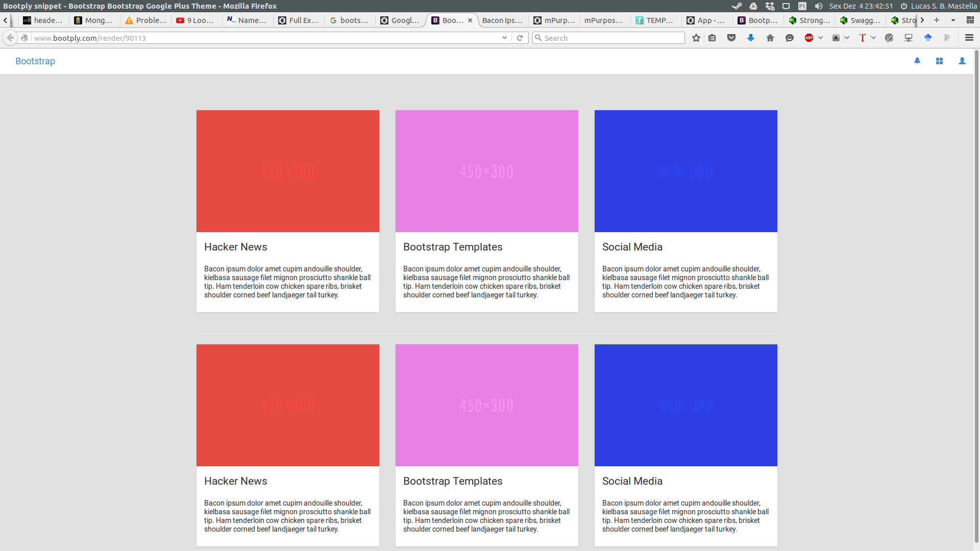Click the page vertical scrollbar
This screenshot has height=551, width=980.
pos(976,296)
